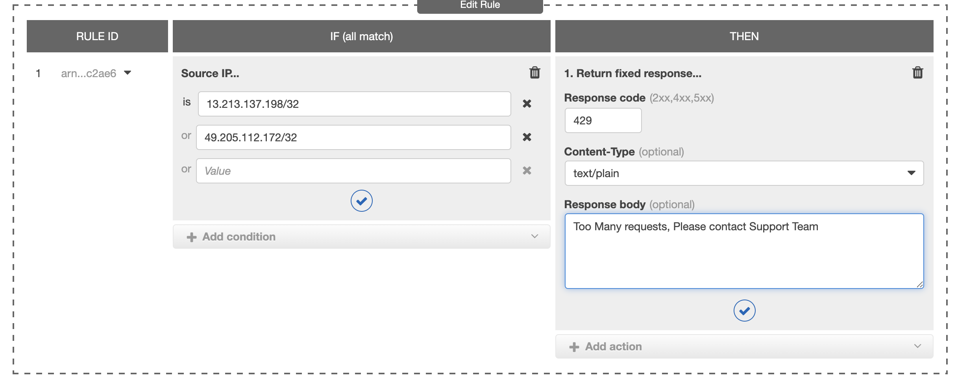Click the Response body resize handle corner

[919, 284]
